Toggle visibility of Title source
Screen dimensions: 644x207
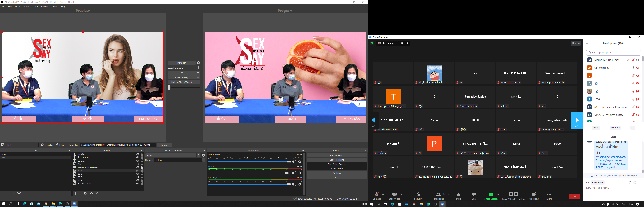137,164
